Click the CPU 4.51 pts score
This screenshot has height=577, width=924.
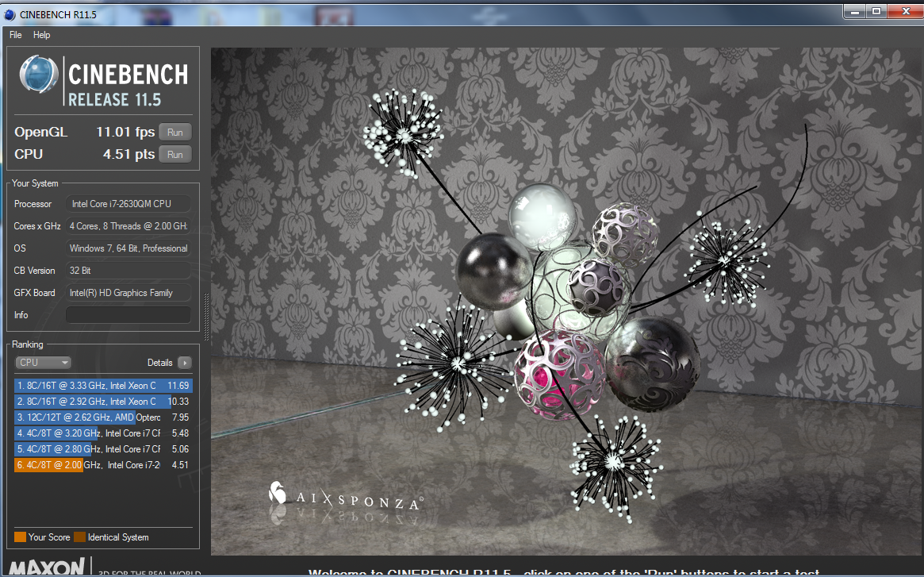point(128,154)
